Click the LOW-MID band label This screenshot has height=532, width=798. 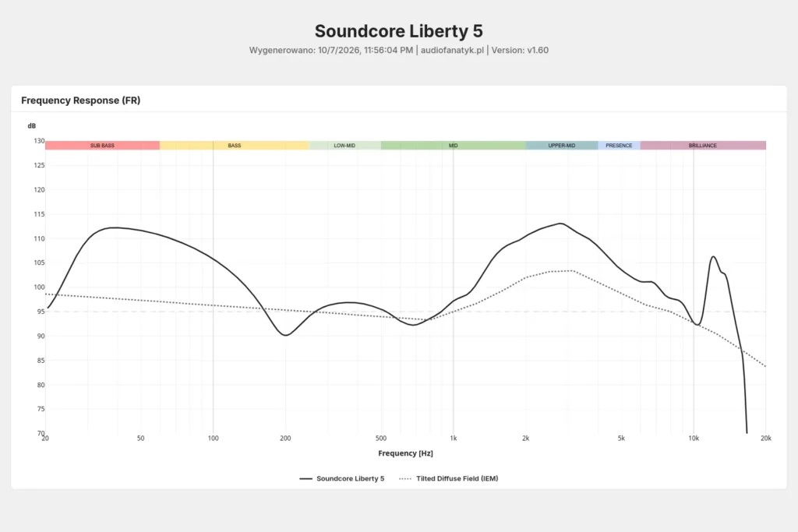(344, 146)
